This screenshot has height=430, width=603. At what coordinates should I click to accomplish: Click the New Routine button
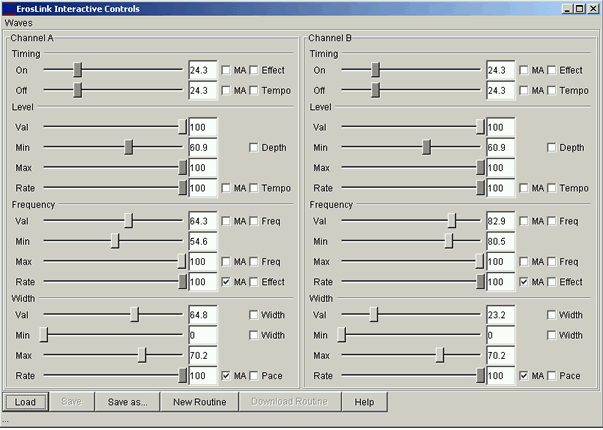[200, 402]
